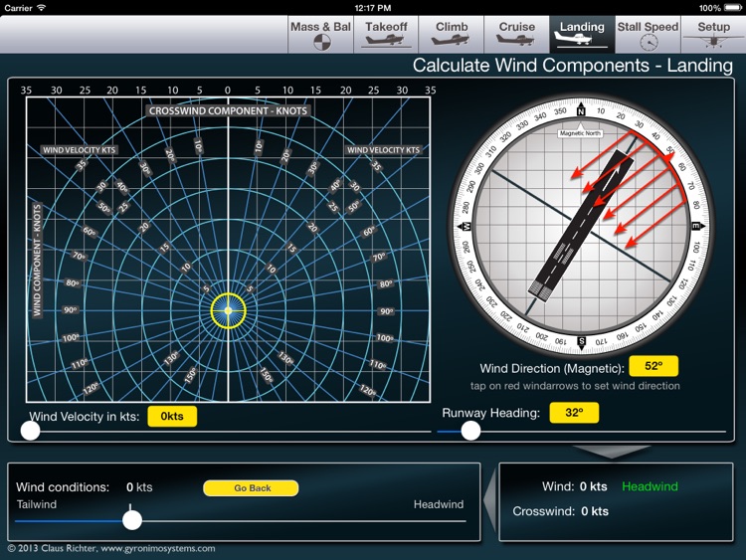Tap the left Wind Velocity KTS label
This screenshot has height=560, width=746.
click(79, 150)
